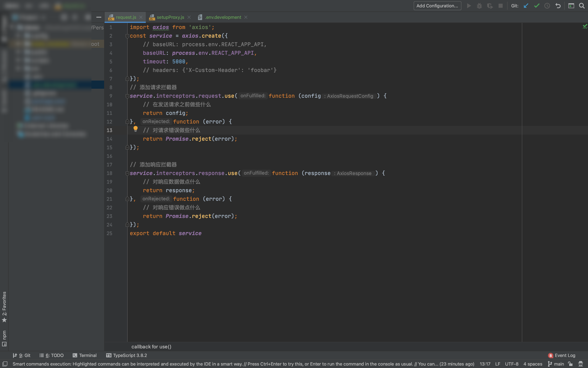Open the npm side tool window
The height and width of the screenshot is (368, 588).
(x=4, y=338)
